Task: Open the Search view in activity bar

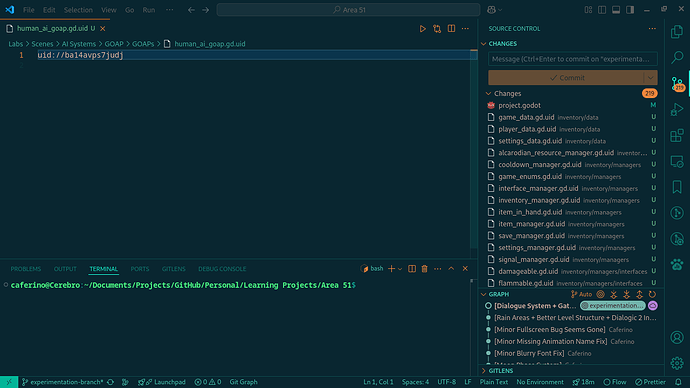Action: click(677, 57)
